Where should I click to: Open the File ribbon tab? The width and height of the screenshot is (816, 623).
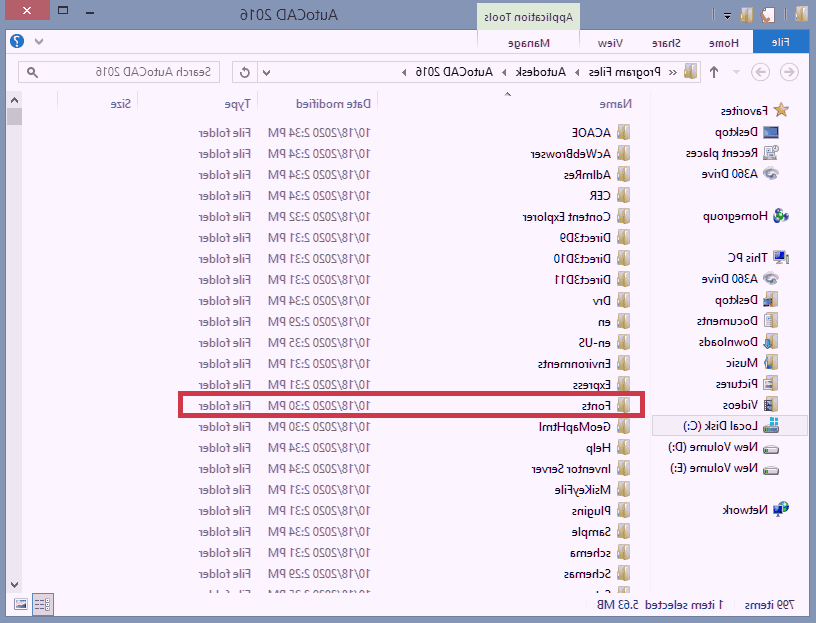tap(780, 42)
